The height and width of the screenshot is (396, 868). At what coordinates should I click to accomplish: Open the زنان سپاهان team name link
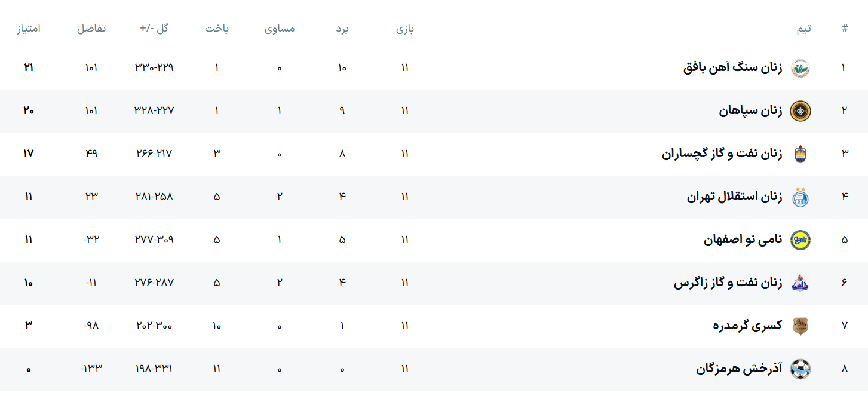point(750,111)
